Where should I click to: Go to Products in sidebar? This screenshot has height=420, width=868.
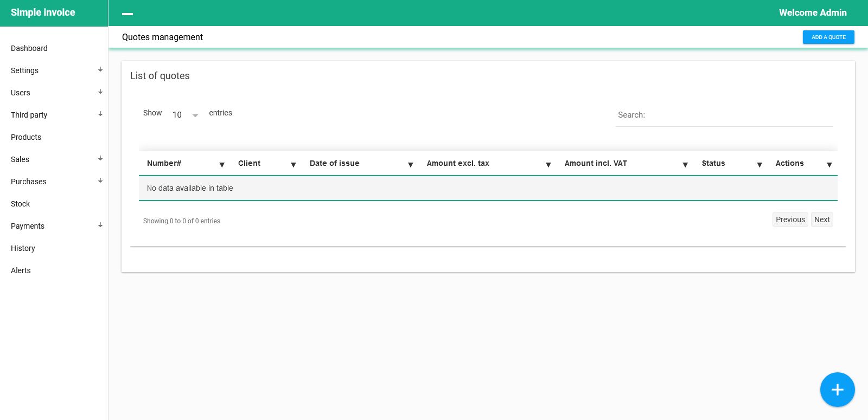(x=26, y=137)
